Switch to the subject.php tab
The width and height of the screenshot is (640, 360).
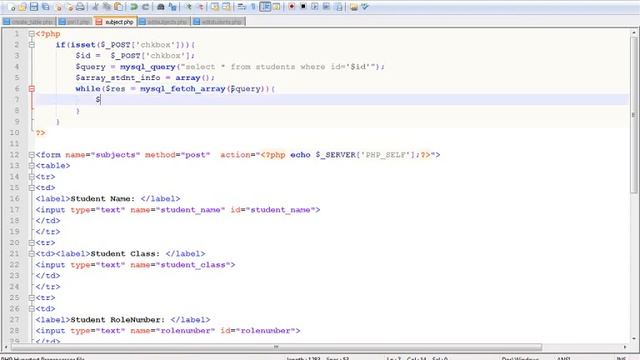pyautogui.click(x=115, y=22)
